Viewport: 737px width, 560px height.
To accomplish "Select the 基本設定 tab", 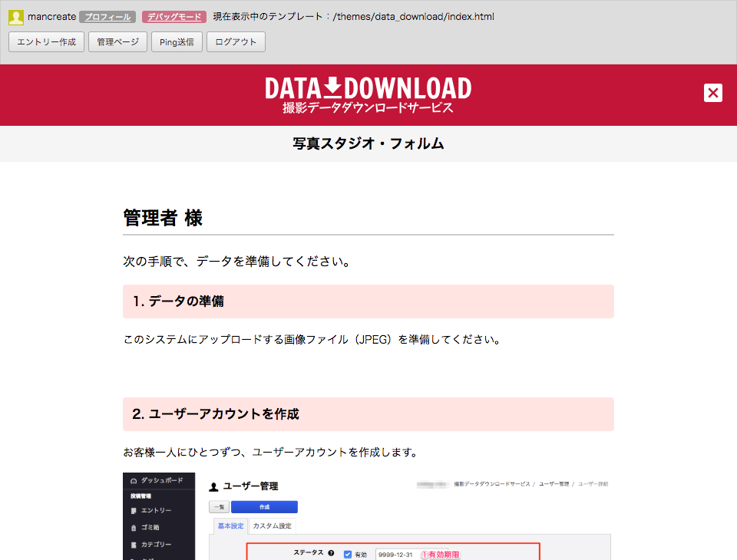I will tap(230, 526).
